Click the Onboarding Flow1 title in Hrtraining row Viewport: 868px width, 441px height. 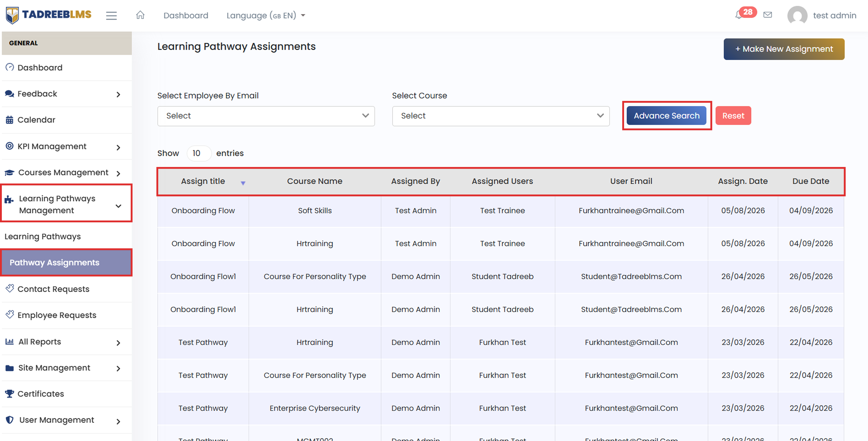(203, 309)
